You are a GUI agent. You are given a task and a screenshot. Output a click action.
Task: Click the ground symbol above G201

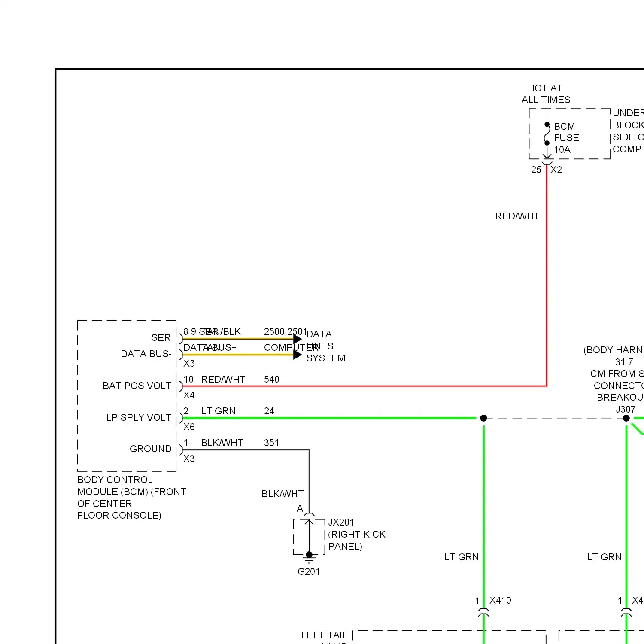click(309, 557)
